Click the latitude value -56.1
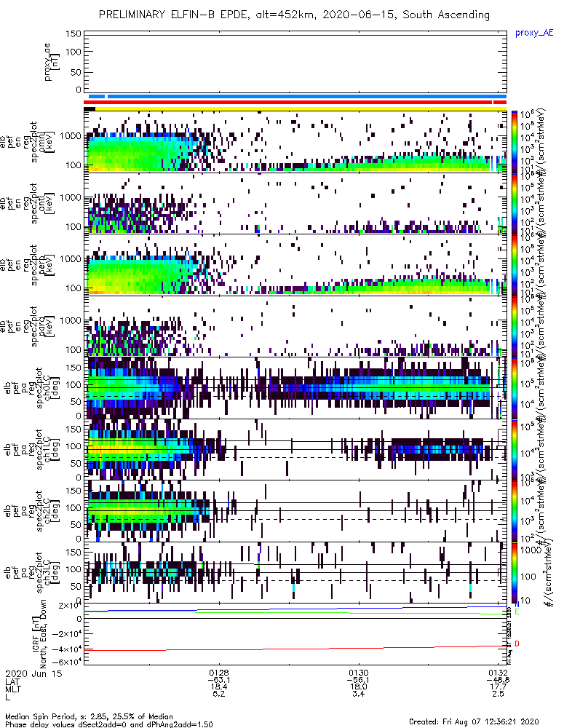564x728 pixels. pyautogui.click(x=358, y=680)
